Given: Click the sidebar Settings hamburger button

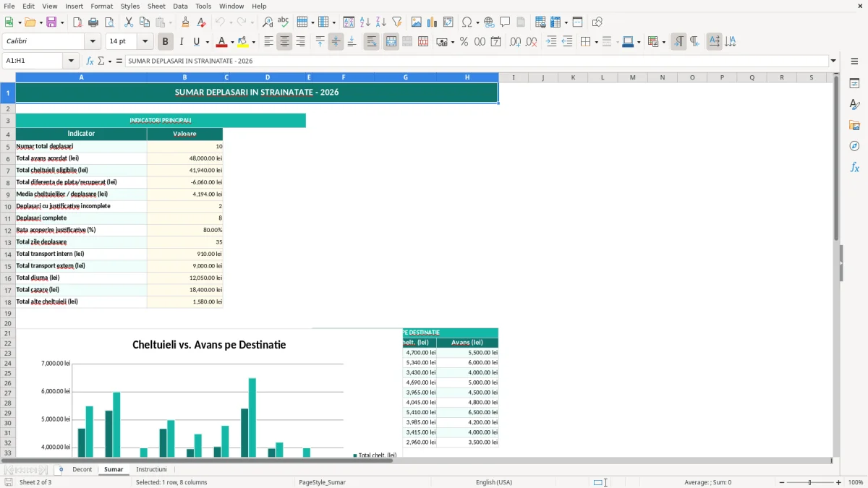Looking at the screenshot, I should [x=854, y=62].
